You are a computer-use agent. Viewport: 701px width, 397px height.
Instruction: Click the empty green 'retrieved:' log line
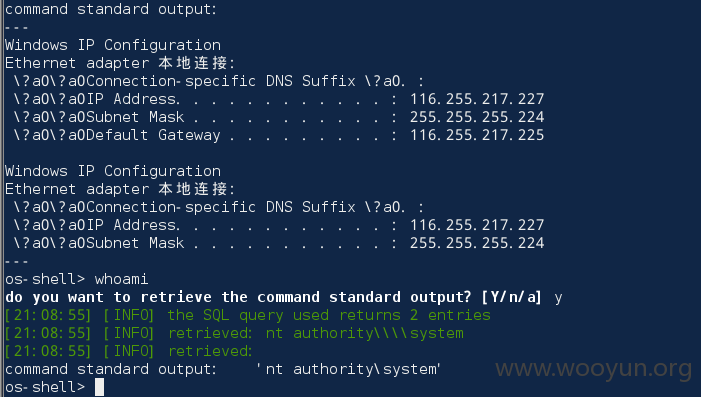point(129,351)
